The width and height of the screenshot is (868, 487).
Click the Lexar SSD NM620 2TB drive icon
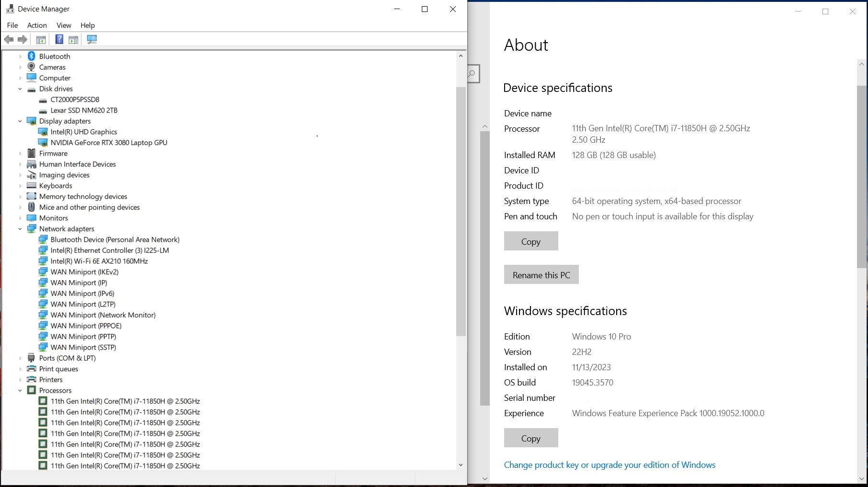[43, 111]
